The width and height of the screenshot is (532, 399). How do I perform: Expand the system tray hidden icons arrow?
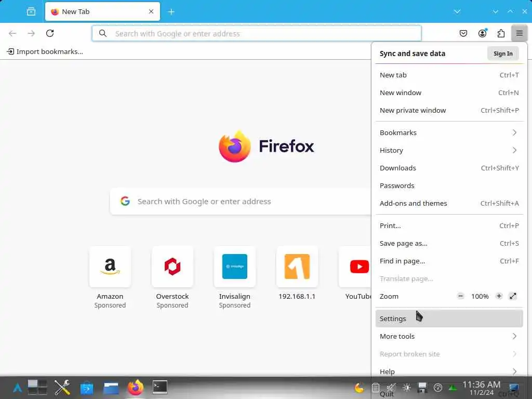(x=453, y=388)
